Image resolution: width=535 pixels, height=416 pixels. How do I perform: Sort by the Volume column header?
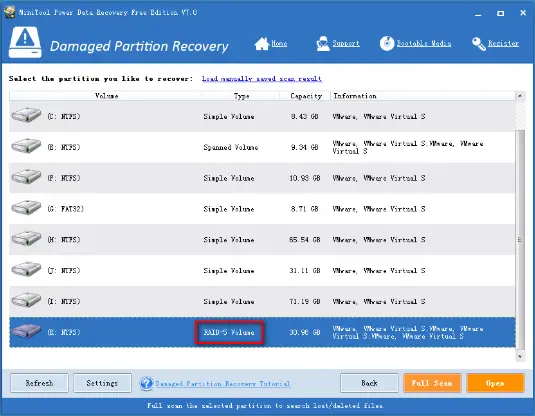pos(106,96)
